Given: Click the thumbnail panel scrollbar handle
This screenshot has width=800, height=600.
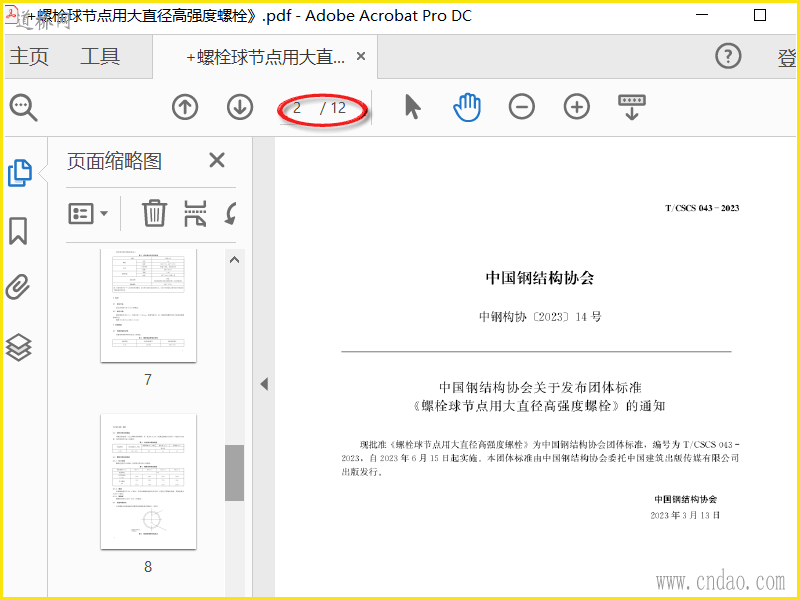Looking at the screenshot, I should click(235, 472).
